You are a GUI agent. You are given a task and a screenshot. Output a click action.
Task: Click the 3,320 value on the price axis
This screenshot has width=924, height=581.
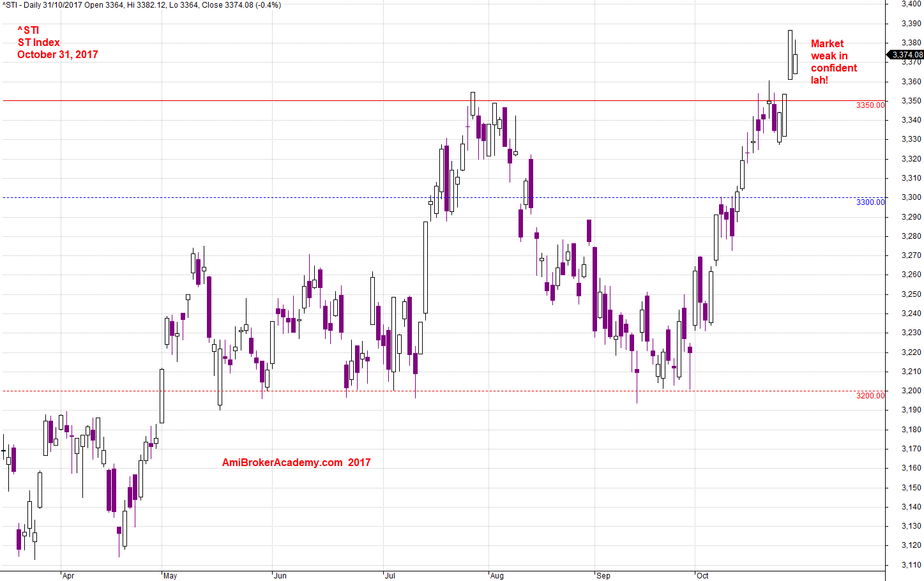tap(911, 159)
